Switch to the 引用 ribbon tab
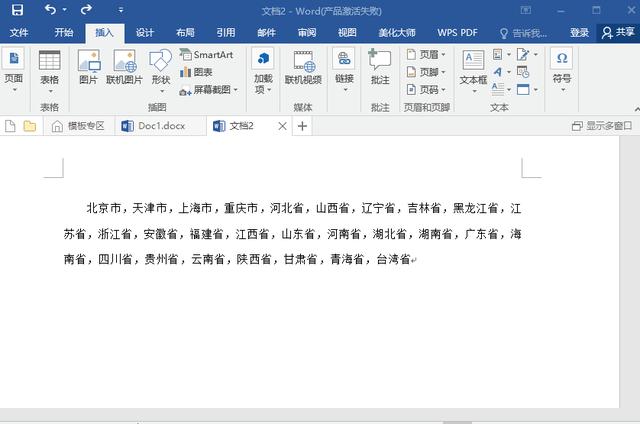Image resolution: width=640 pixels, height=424 pixels. pos(226,33)
